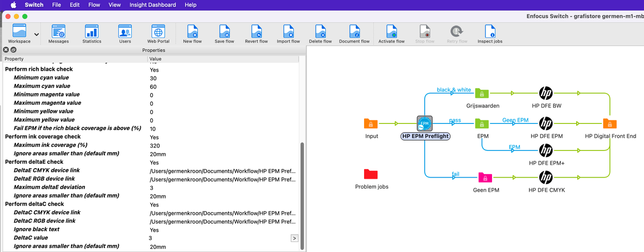The width and height of the screenshot is (644, 252).
Task: Click the Property column header
Action: pos(75,59)
